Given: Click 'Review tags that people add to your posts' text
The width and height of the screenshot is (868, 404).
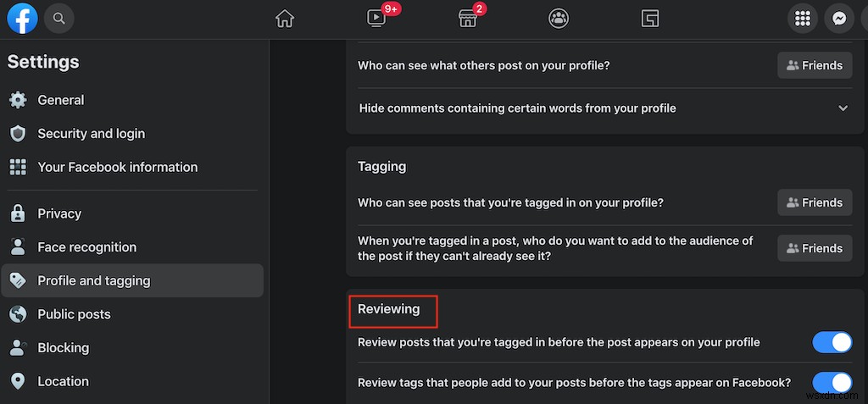Looking at the screenshot, I should [x=574, y=383].
